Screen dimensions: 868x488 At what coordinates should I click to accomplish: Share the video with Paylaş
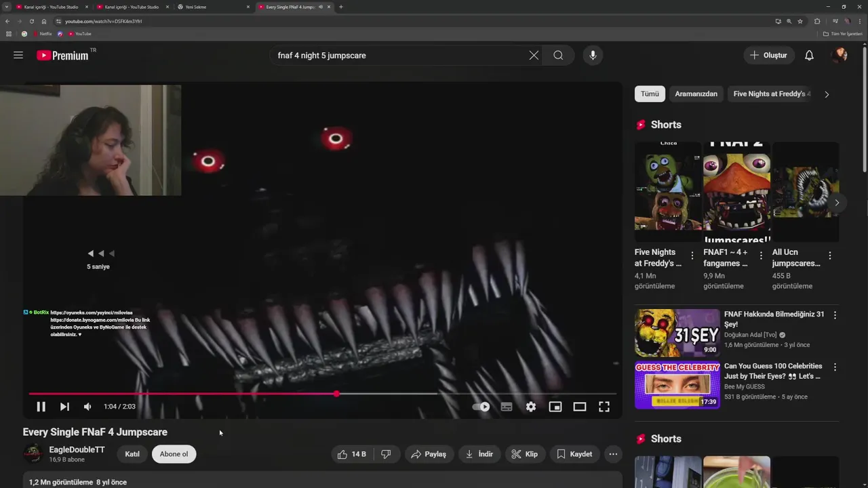(x=429, y=454)
